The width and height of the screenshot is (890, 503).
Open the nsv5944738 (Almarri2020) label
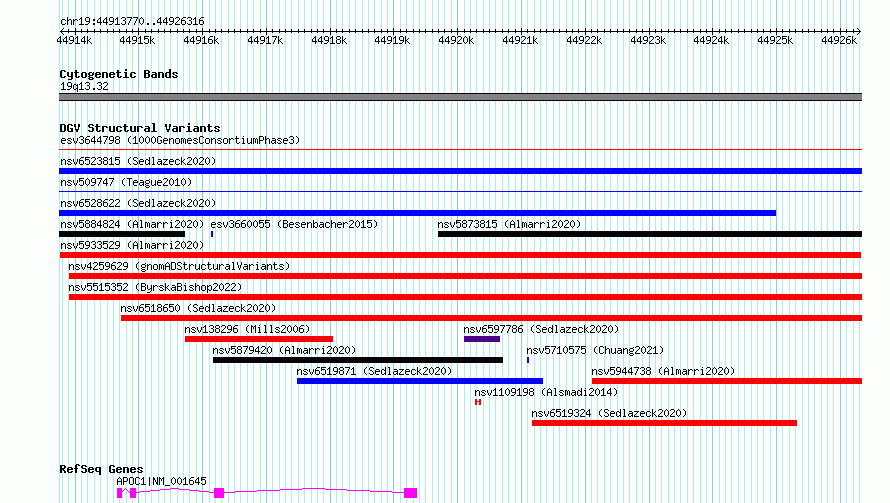tap(663, 371)
